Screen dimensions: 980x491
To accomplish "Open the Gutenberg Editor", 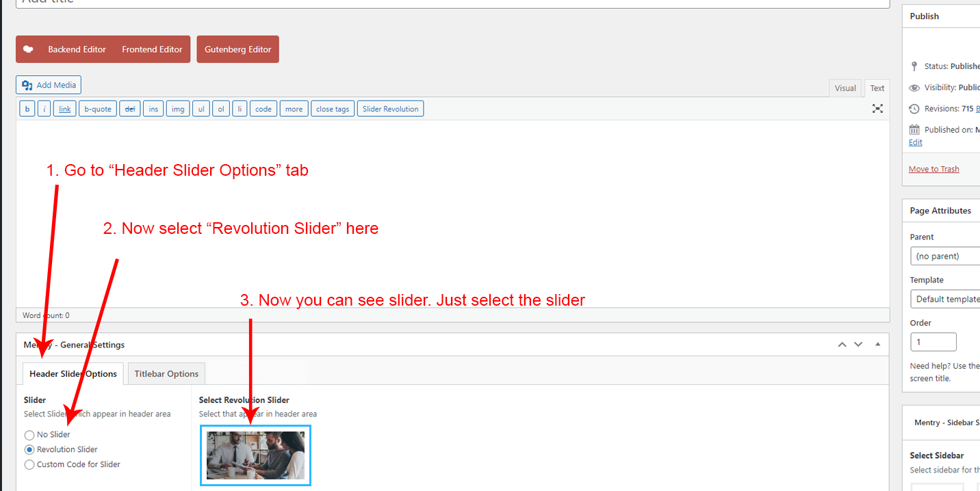I will (x=237, y=49).
